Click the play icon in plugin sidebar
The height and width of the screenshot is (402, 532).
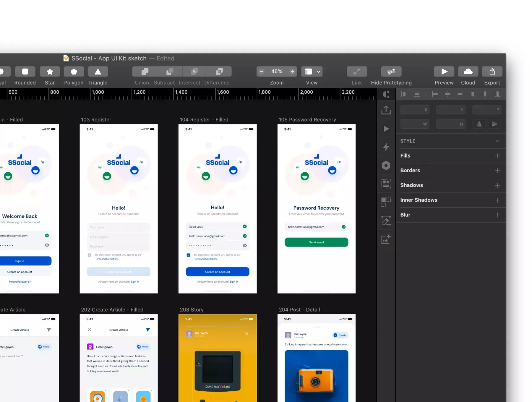tap(386, 129)
